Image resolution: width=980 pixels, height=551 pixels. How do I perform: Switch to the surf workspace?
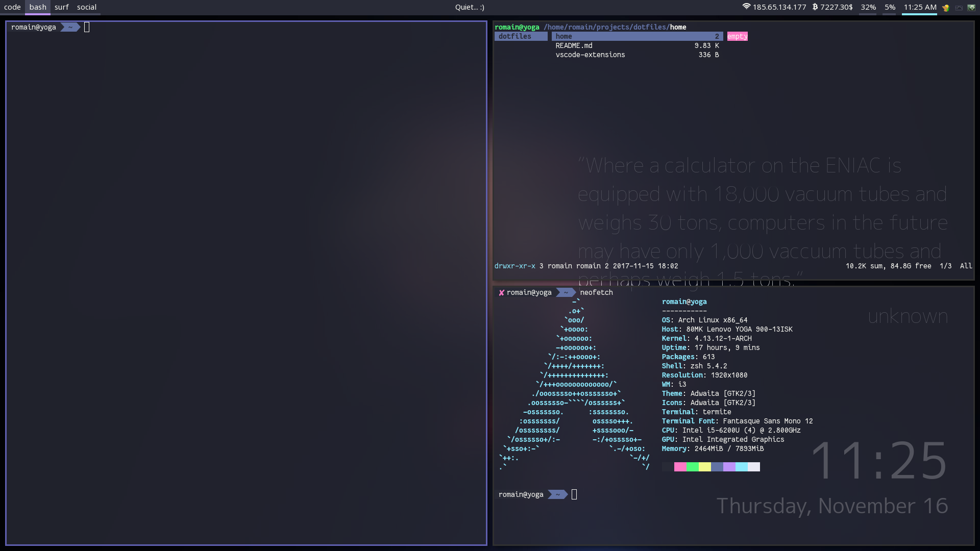[62, 7]
